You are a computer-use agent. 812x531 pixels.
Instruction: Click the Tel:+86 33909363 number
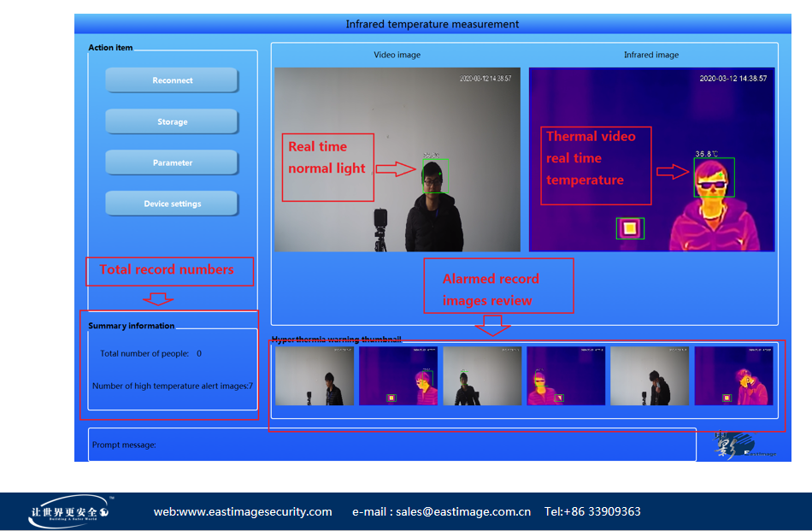point(592,512)
